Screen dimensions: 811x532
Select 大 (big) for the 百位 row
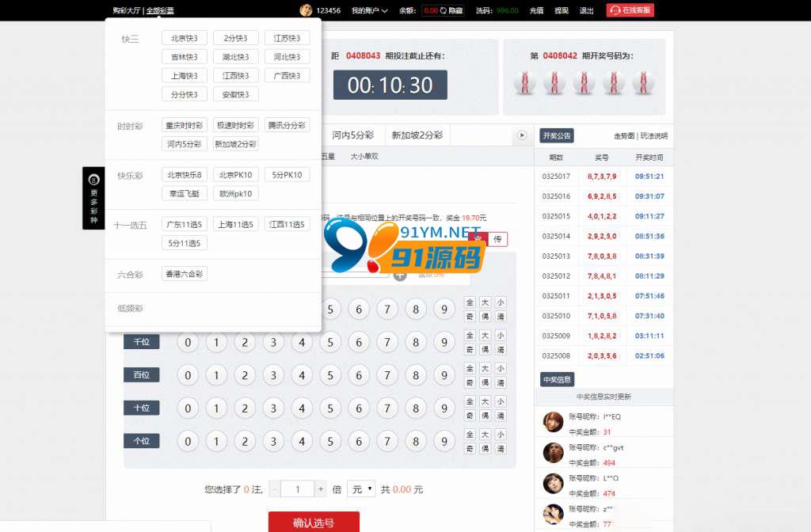coord(485,369)
